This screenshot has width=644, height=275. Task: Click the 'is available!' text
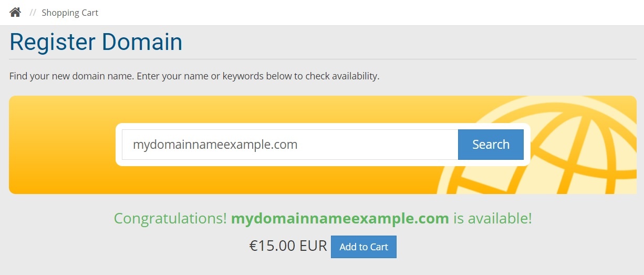point(493,218)
